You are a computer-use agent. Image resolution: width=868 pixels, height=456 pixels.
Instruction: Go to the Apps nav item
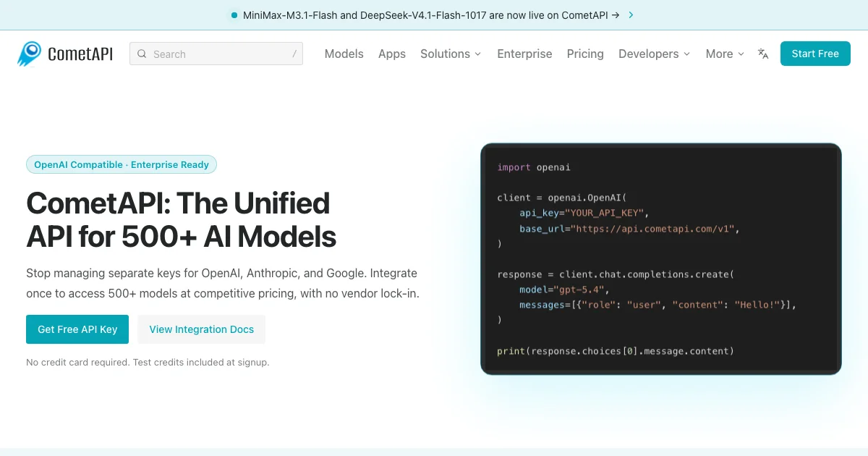(392, 54)
